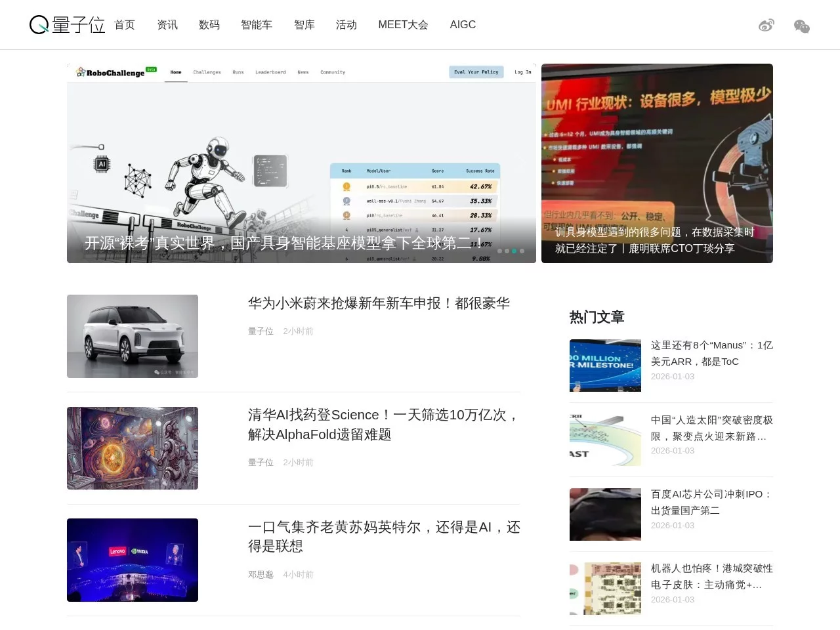Click the 量子位 logo icon
This screenshot has height=630, width=840.
point(39,25)
